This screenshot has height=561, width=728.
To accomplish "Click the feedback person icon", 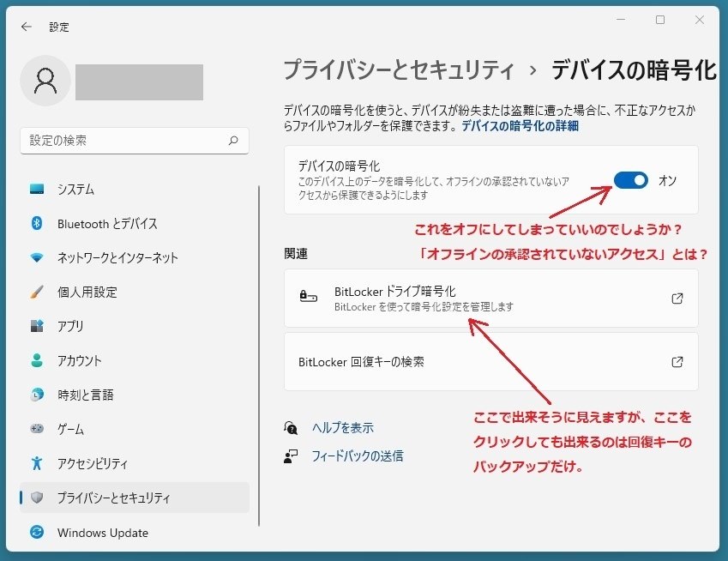I will pos(291,456).
